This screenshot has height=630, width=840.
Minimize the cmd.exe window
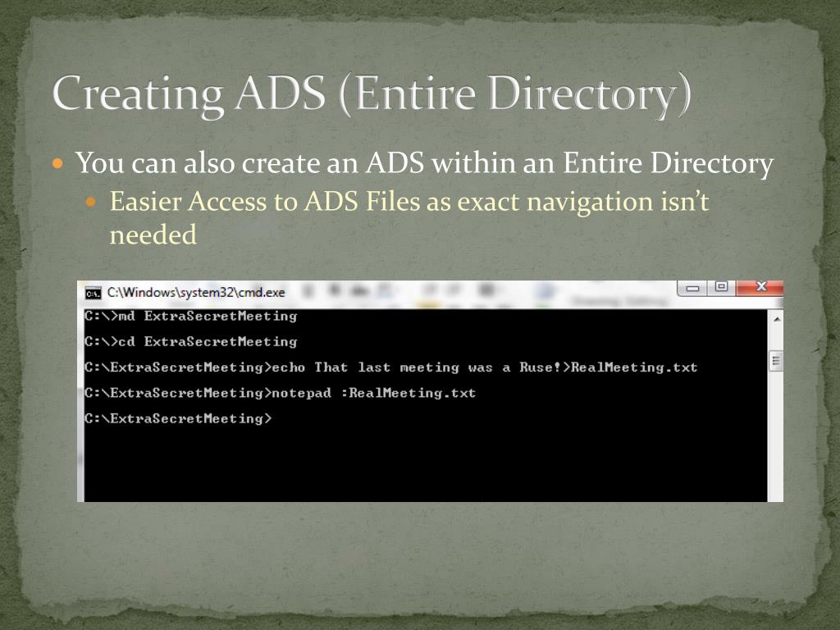click(x=692, y=288)
